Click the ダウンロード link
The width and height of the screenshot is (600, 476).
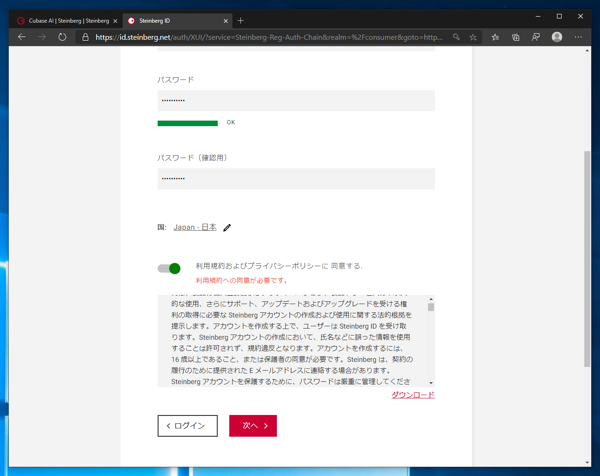[x=412, y=395]
